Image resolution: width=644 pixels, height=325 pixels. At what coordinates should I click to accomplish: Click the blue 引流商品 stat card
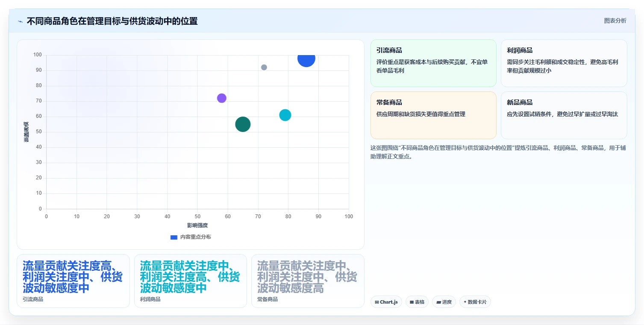click(73, 281)
